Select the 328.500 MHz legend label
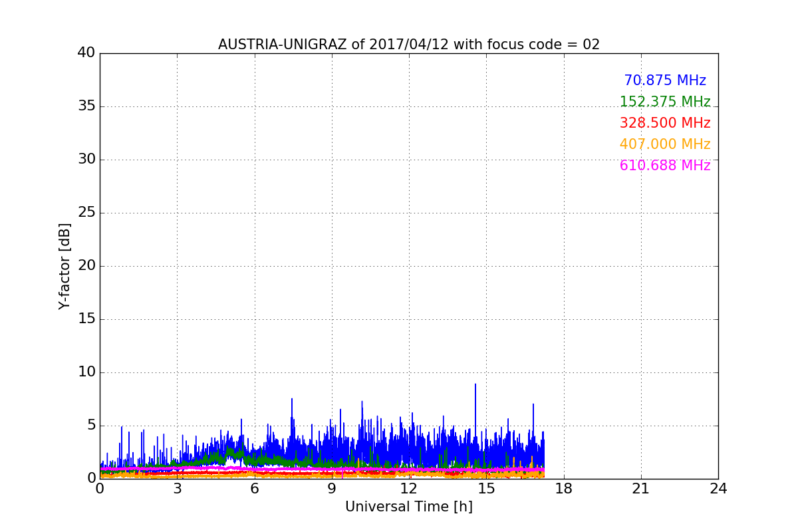Image resolution: width=798 pixels, height=532 pixels. [x=665, y=123]
